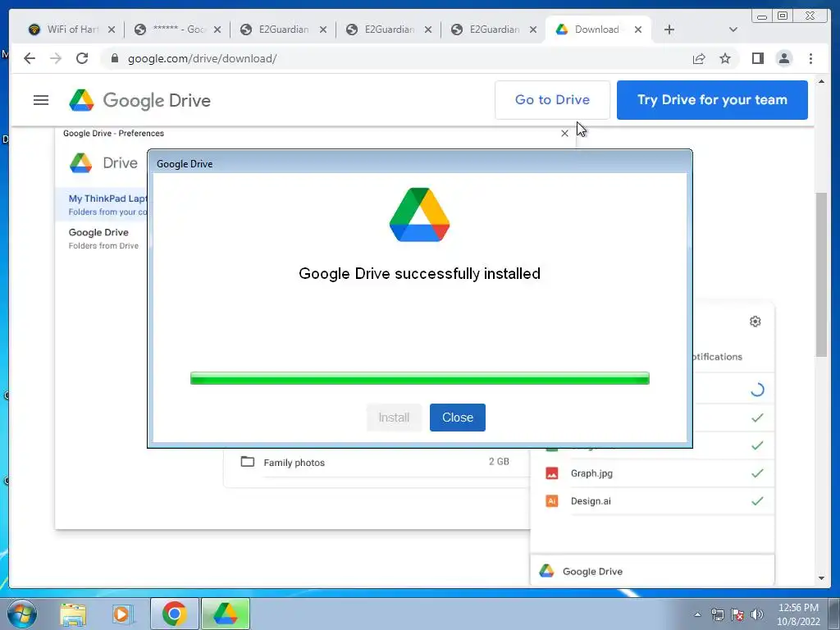Close the Google Drive installer dialog
Image resolution: width=840 pixels, height=630 pixels.
tap(457, 418)
